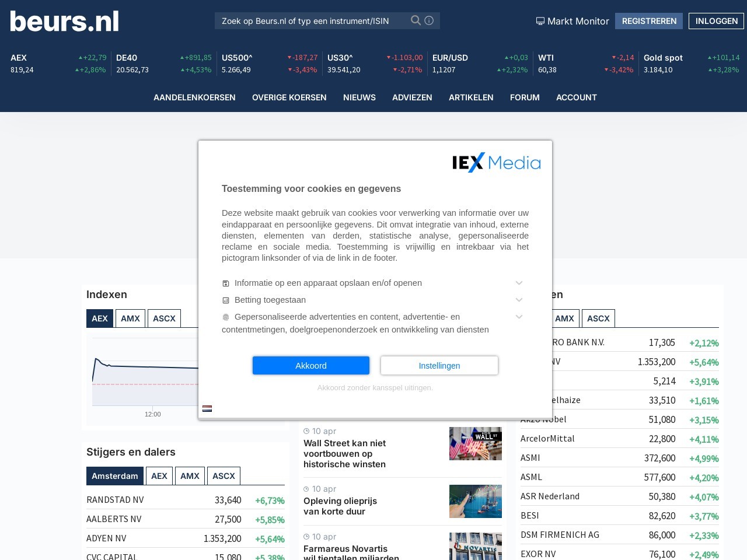Click the icon beside Gepersonaliseerde advertenties
Image resolution: width=747 pixels, height=560 pixels.
coord(226,317)
